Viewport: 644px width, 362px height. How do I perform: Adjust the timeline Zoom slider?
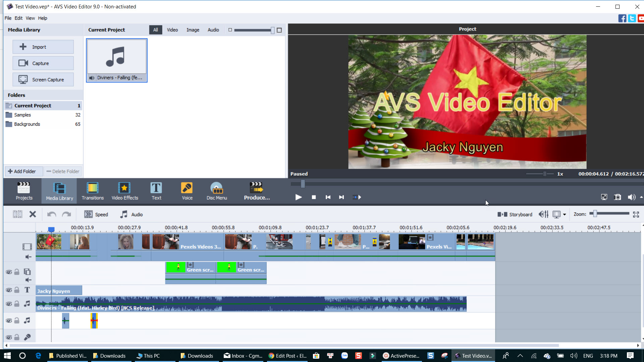click(595, 214)
